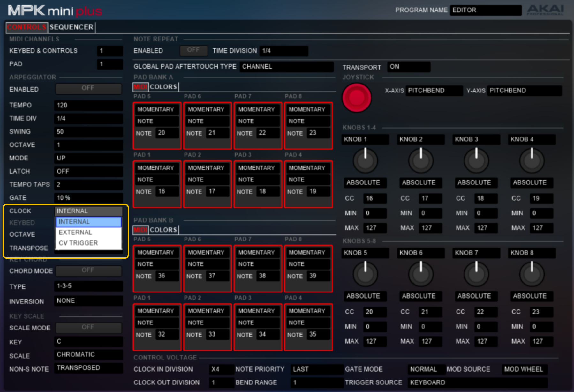Image resolution: width=574 pixels, height=392 pixels.
Task: Click the Knob 4 MAX value field
Action: 542,228
